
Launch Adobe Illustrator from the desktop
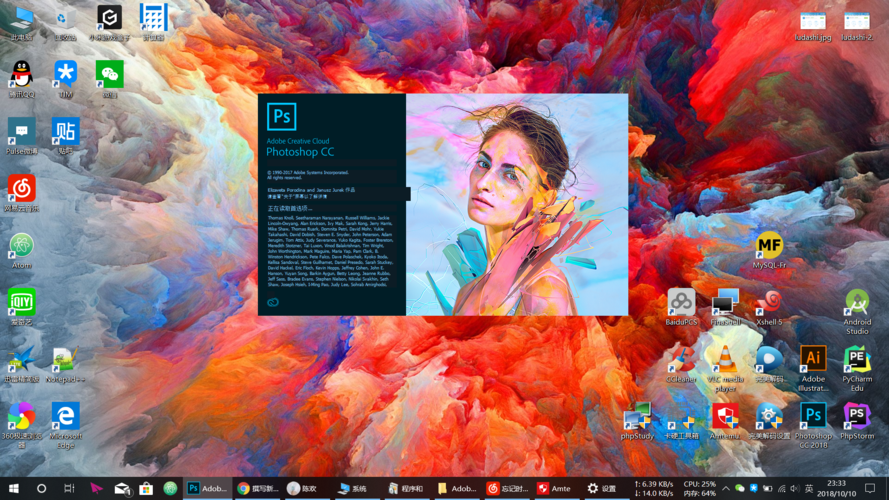813,368
